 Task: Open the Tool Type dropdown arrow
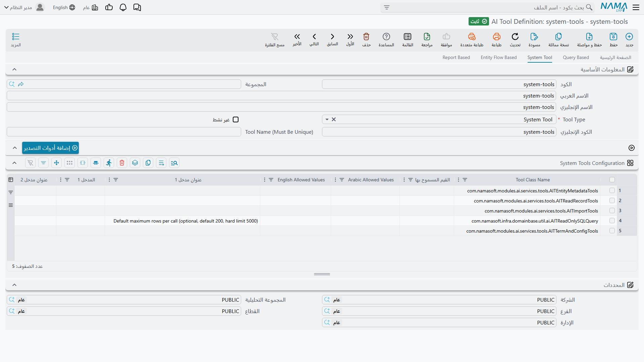[x=327, y=119]
